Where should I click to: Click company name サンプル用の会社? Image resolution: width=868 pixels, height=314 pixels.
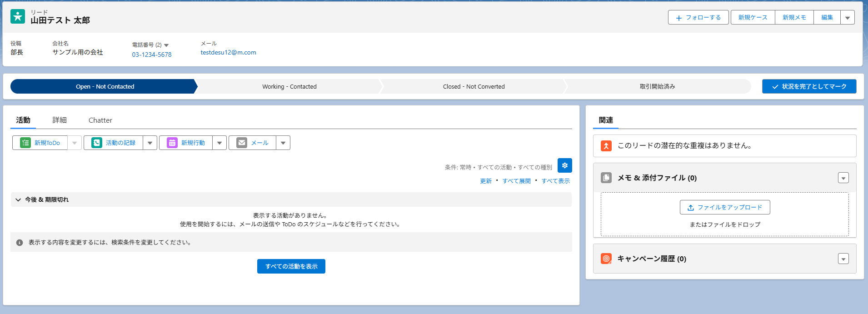tap(78, 52)
